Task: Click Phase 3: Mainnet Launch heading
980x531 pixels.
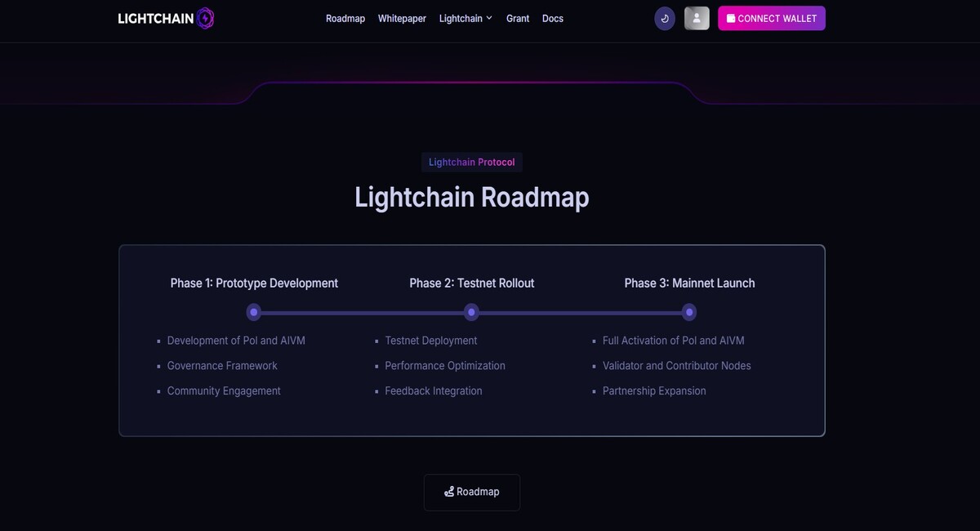Action: point(690,283)
